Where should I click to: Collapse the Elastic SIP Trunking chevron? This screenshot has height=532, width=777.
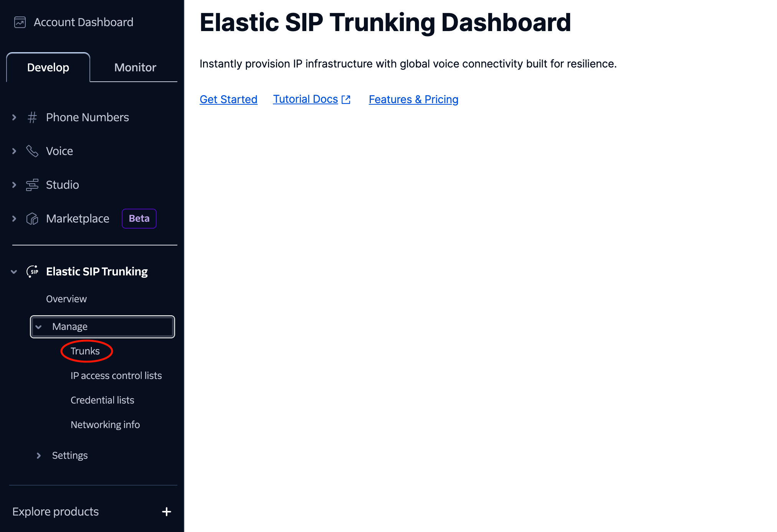(14, 272)
